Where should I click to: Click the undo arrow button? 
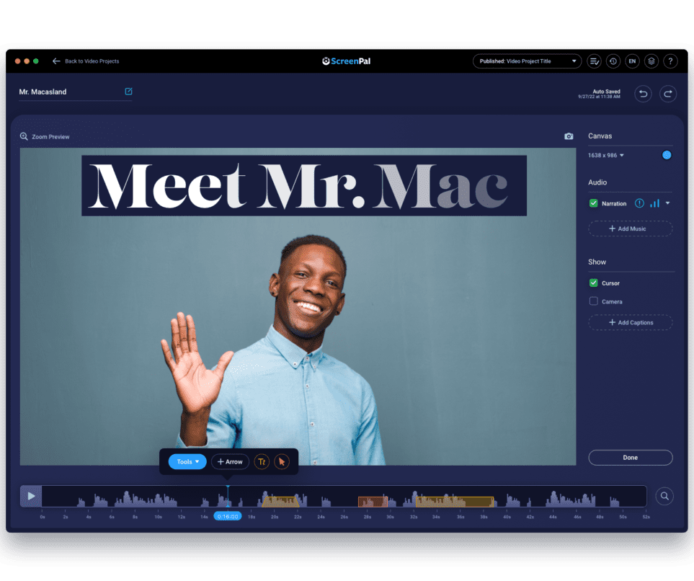click(x=643, y=94)
